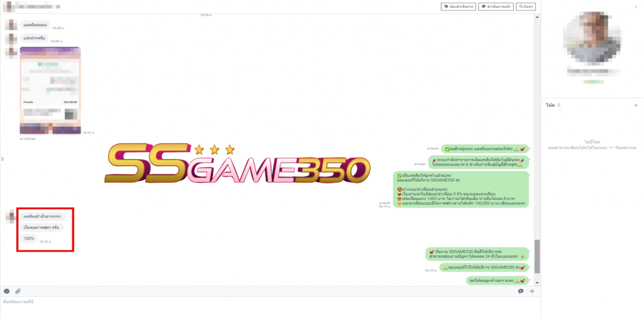
Task: Click the 'ขอให้คุณลูกค้าเฮงๆ' reply bubble
Action: tap(498, 281)
